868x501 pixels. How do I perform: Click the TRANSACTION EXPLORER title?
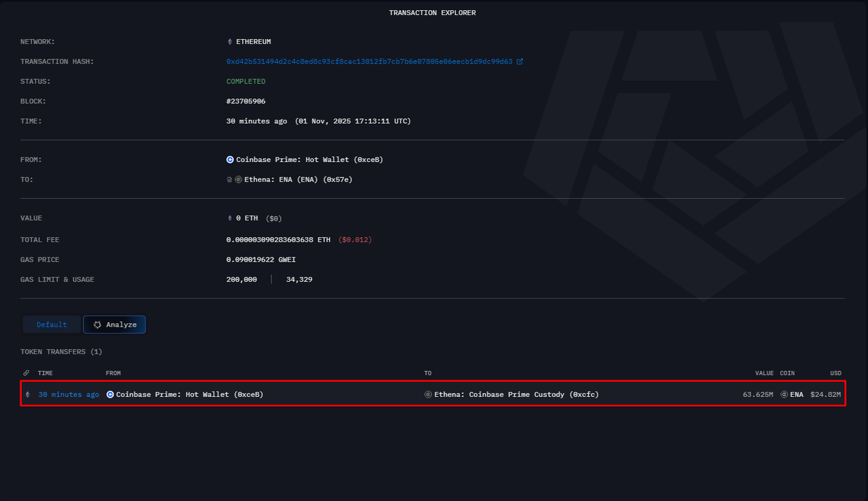(433, 12)
